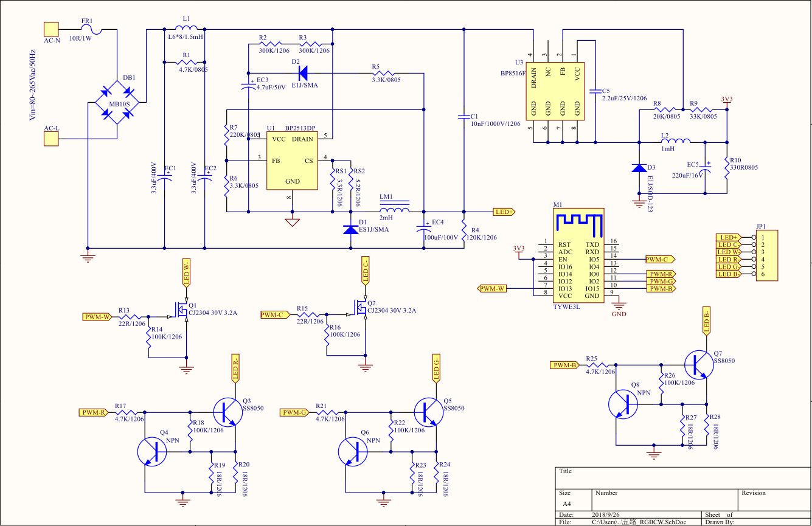Select the U3 BP8516F chip body
Viewport: 812px width, 526px height.
pyautogui.click(x=555, y=91)
